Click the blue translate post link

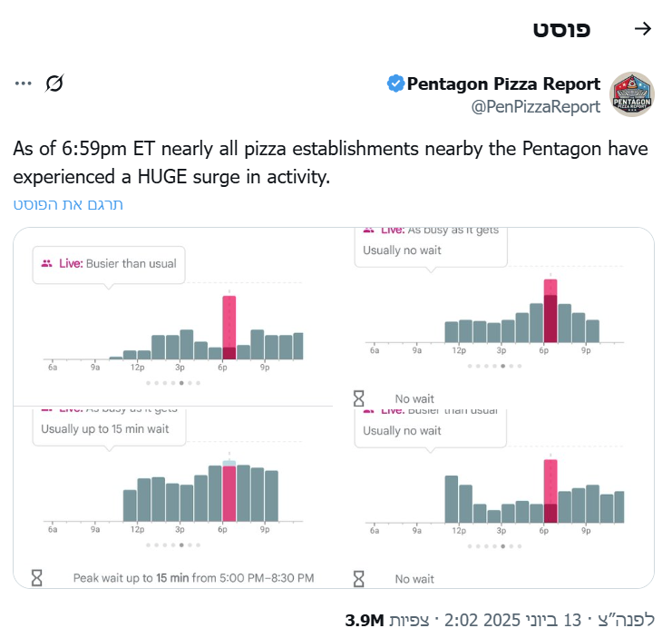pyautogui.click(x=68, y=204)
